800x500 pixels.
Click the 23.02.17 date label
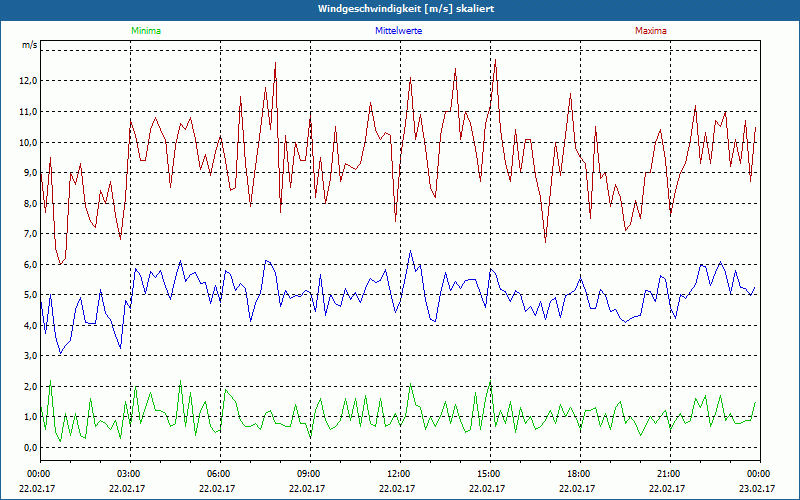click(757, 488)
